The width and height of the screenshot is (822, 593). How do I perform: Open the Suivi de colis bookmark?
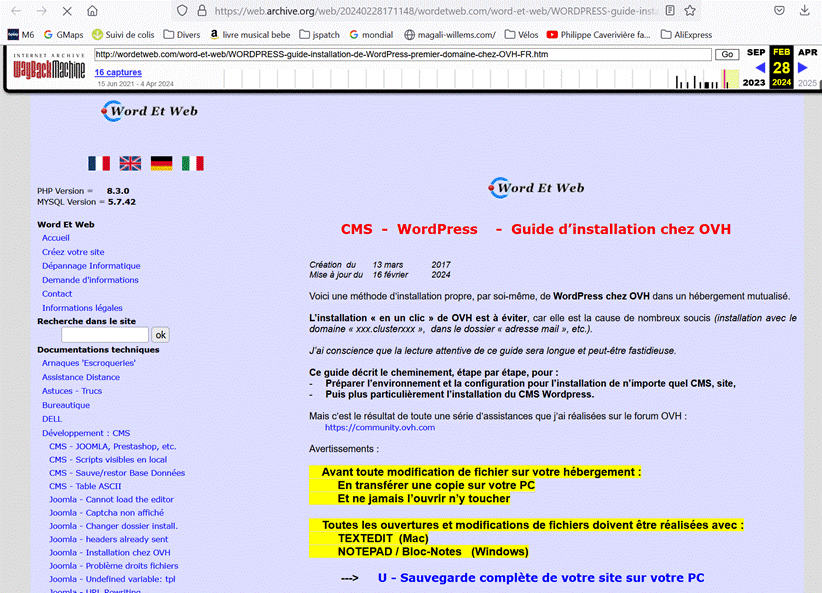click(123, 35)
